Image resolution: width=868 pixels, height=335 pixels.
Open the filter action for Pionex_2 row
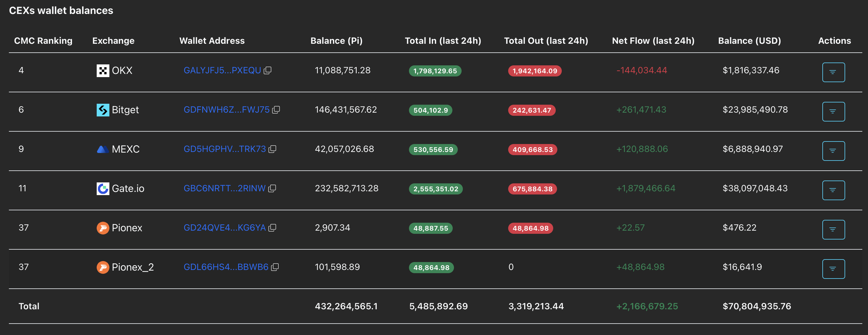(x=833, y=269)
